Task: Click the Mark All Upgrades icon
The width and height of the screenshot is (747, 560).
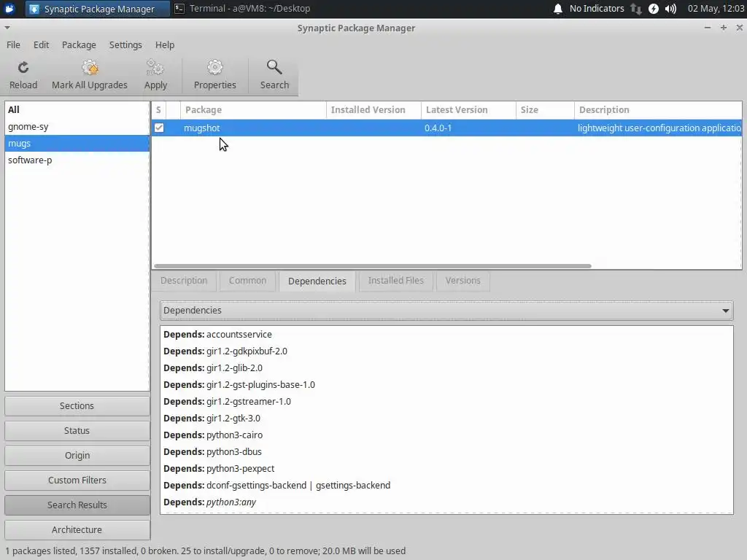Action: (90, 68)
